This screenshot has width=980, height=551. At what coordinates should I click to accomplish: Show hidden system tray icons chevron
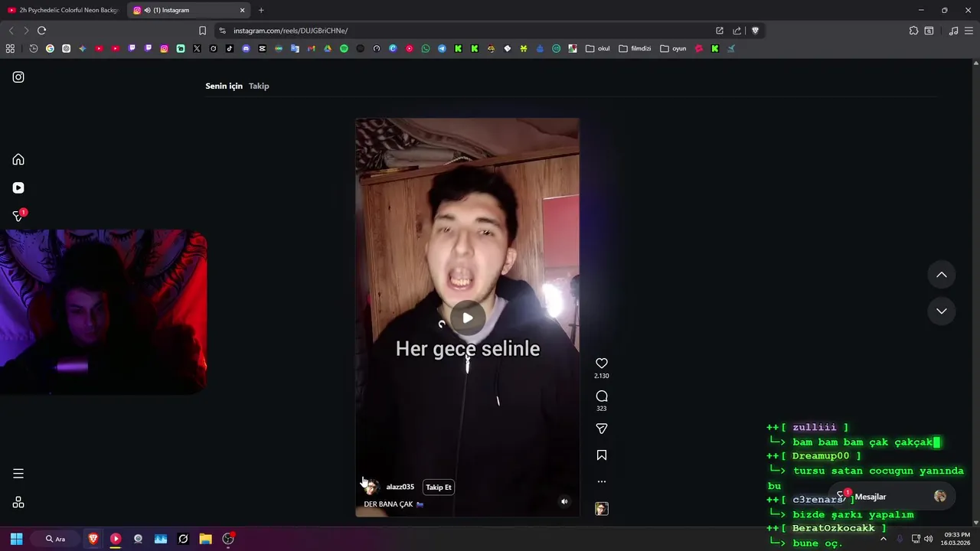[x=883, y=539]
